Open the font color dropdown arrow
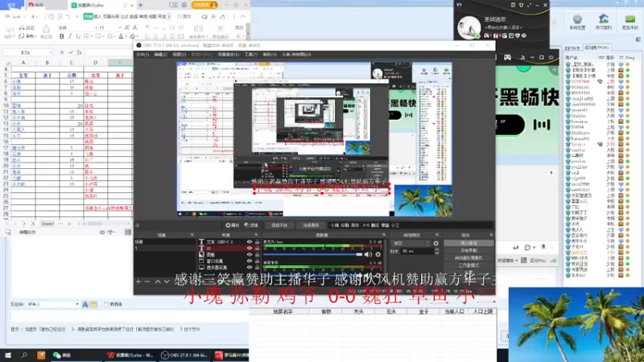This screenshot has height=362, width=644. 126,36
